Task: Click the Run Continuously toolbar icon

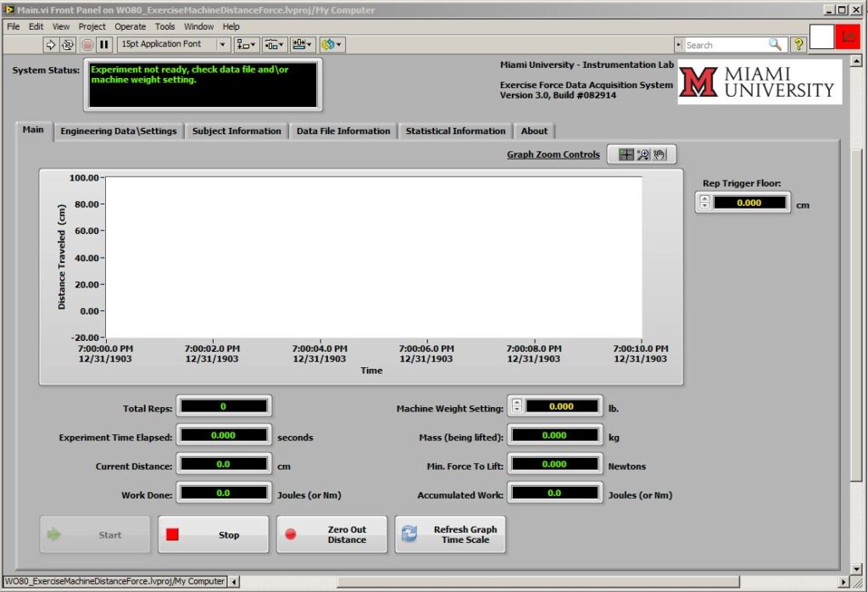Action: click(68, 45)
